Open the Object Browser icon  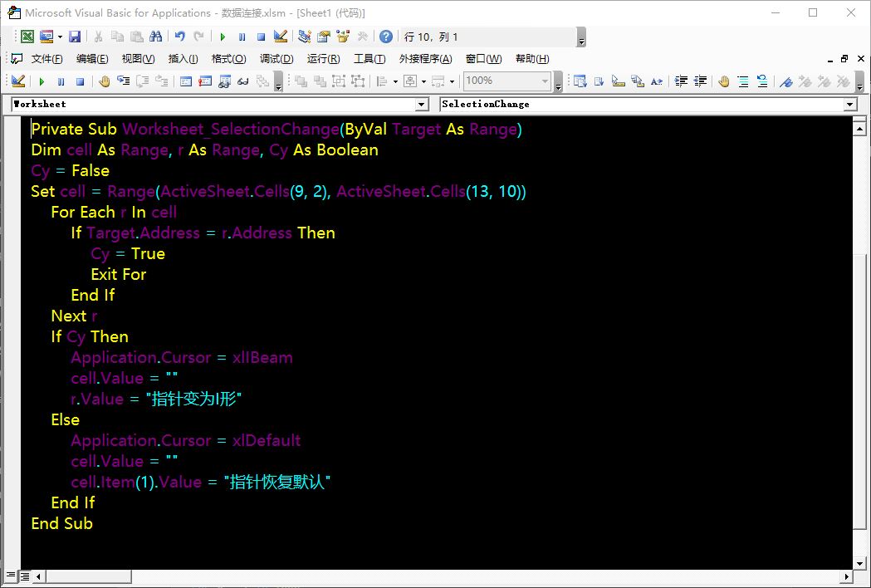343,37
